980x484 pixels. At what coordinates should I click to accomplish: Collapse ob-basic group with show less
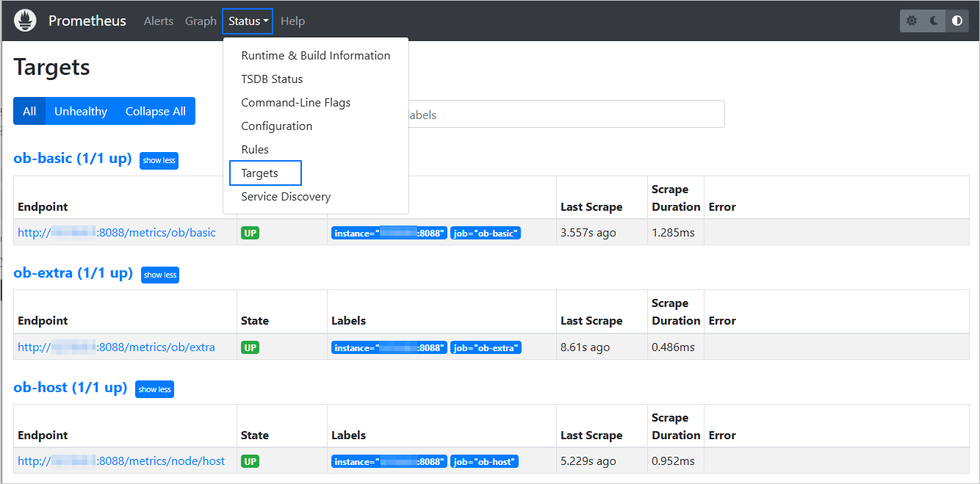[x=159, y=160]
